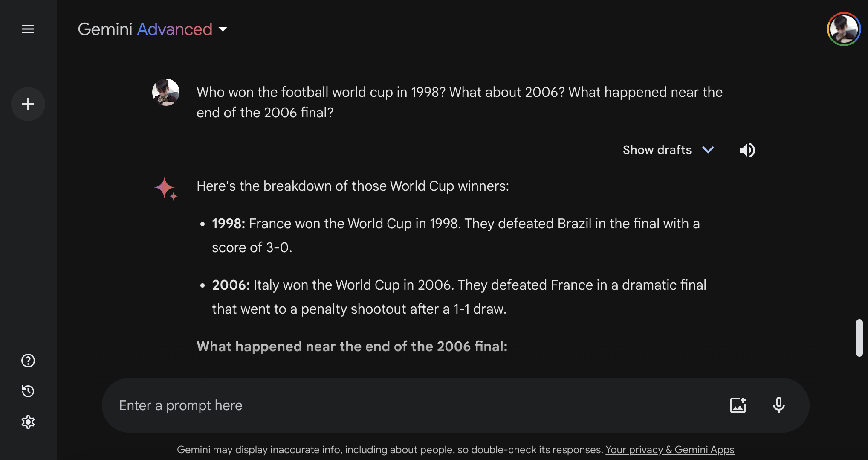The height and width of the screenshot is (460, 868).
Task: Click the user avatar beside the question
Action: 166,92
